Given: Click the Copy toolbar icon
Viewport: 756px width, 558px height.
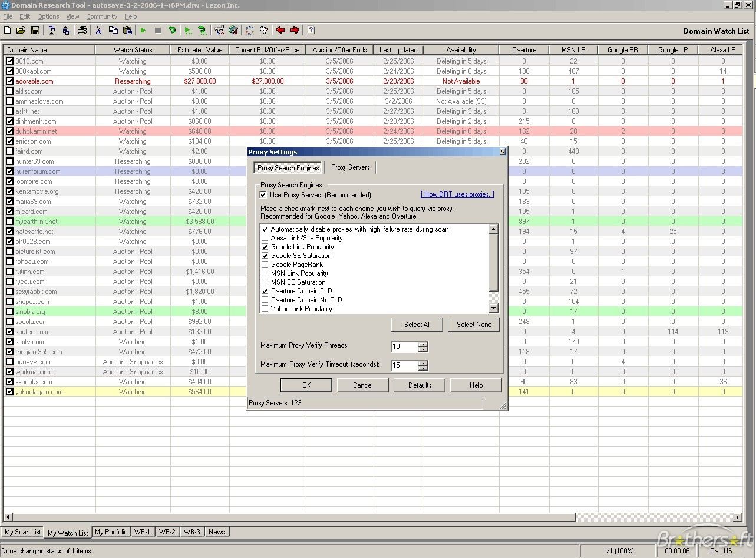Looking at the screenshot, I should pyautogui.click(x=113, y=30).
